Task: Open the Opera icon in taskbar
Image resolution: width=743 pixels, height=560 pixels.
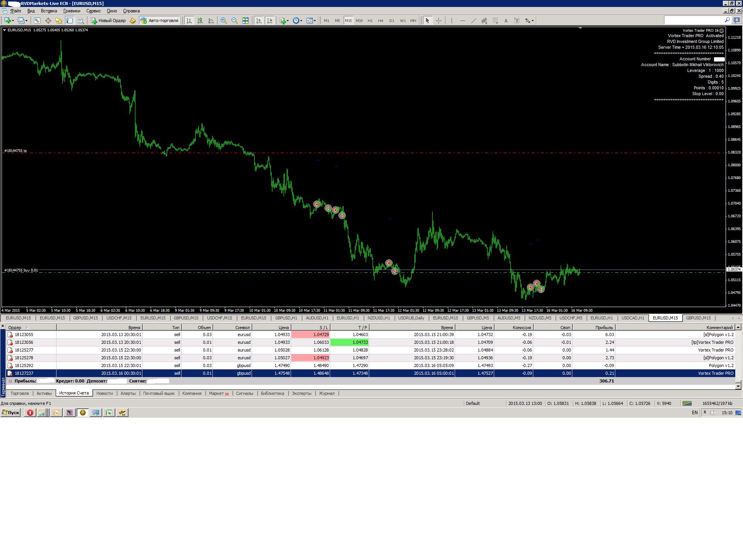Action: (30, 413)
